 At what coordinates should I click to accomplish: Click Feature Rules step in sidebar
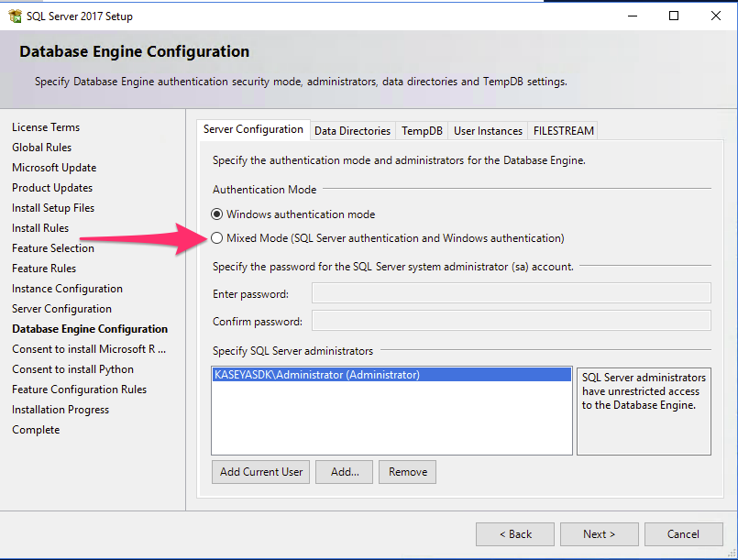point(44,269)
